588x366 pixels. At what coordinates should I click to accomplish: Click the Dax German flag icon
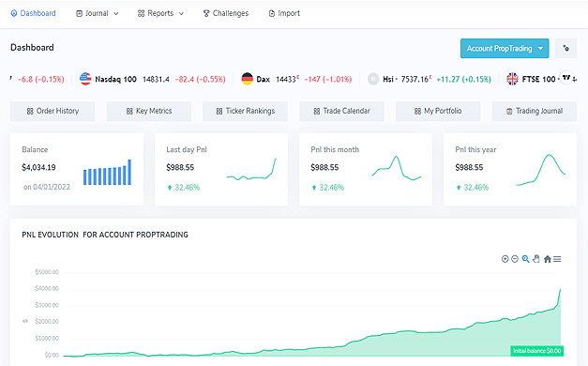(x=248, y=79)
